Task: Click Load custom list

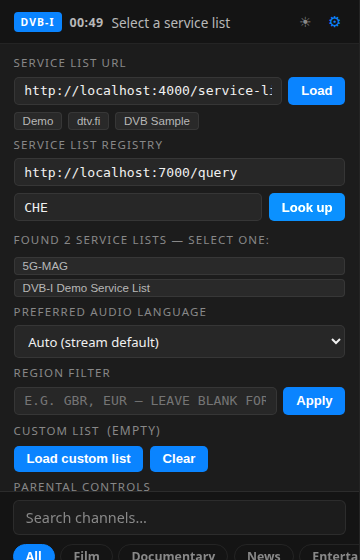Action: 79,459
